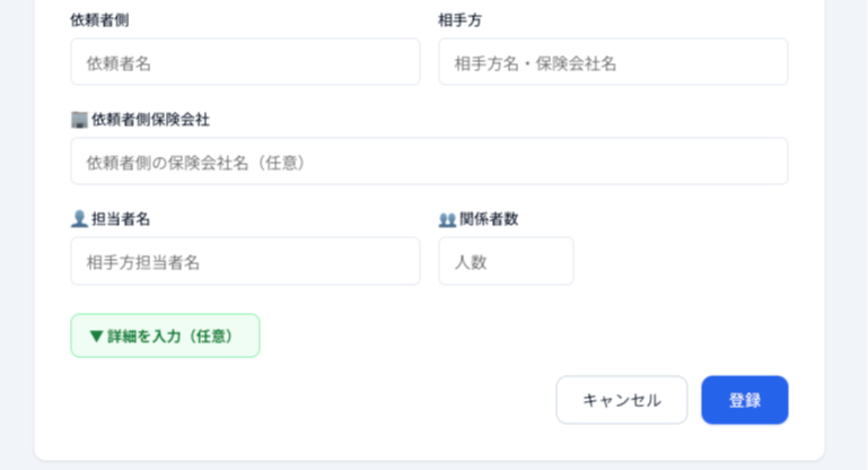Screen dimensions: 868x470
Task: Click the 関係者数 label text
Action: pyautogui.click(x=489, y=219)
